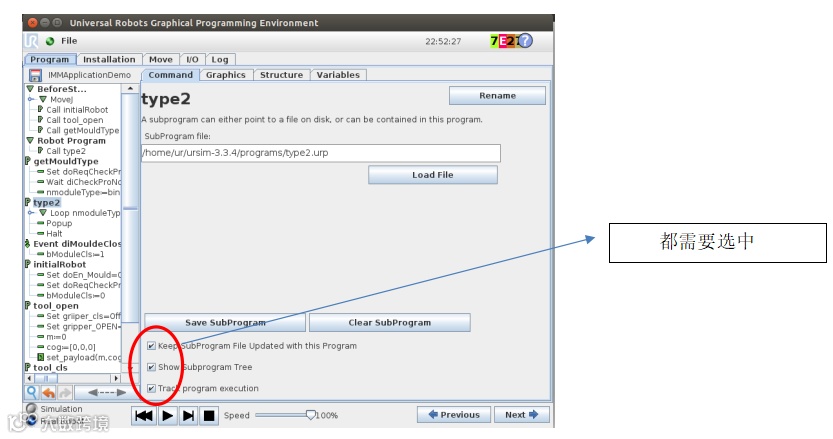Open the Log tab

pos(219,60)
